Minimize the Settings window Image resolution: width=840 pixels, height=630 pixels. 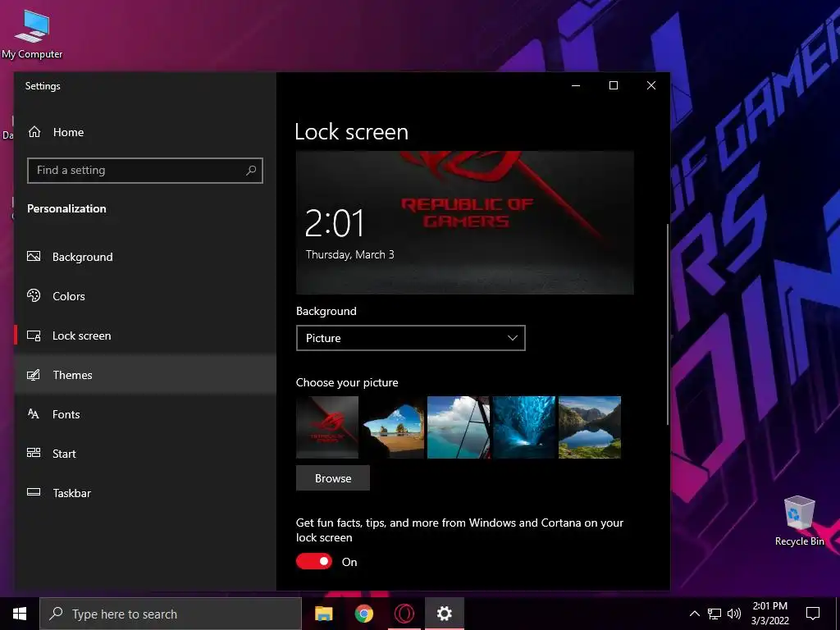point(576,85)
